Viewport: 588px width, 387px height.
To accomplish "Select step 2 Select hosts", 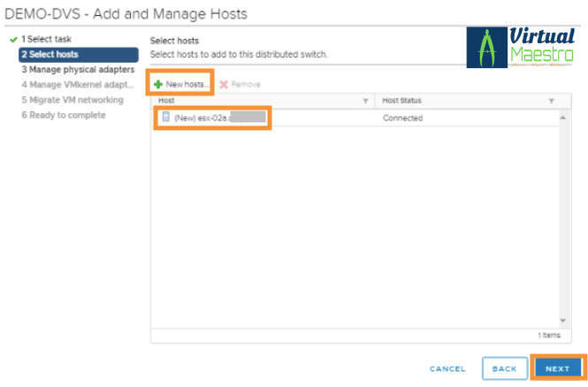I will tap(78, 55).
